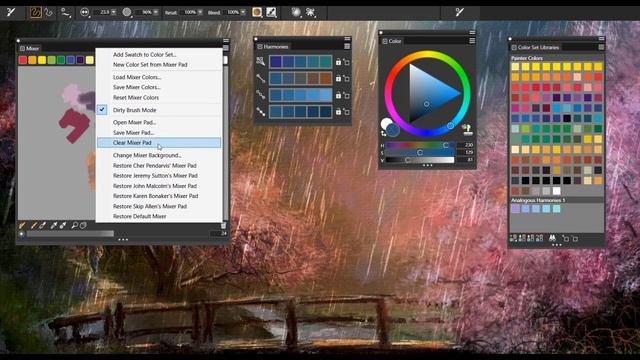Click the clone color stamp icon in Color panel
This screenshot has width=640, height=360.
click(x=467, y=130)
